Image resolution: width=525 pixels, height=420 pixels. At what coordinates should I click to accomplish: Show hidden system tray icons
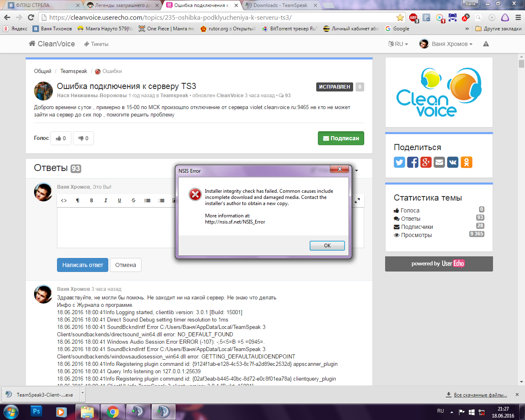(x=452, y=412)
